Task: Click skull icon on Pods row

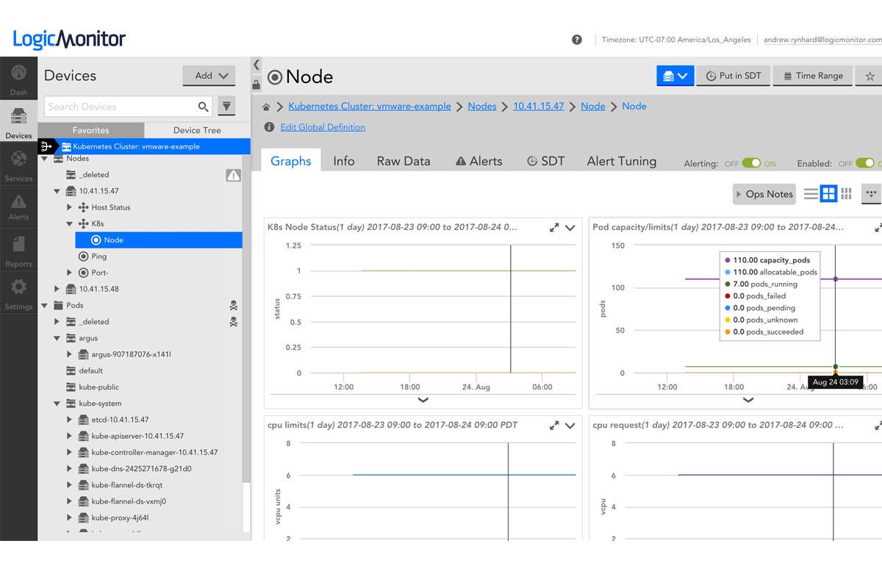Action: click(233, 305)
